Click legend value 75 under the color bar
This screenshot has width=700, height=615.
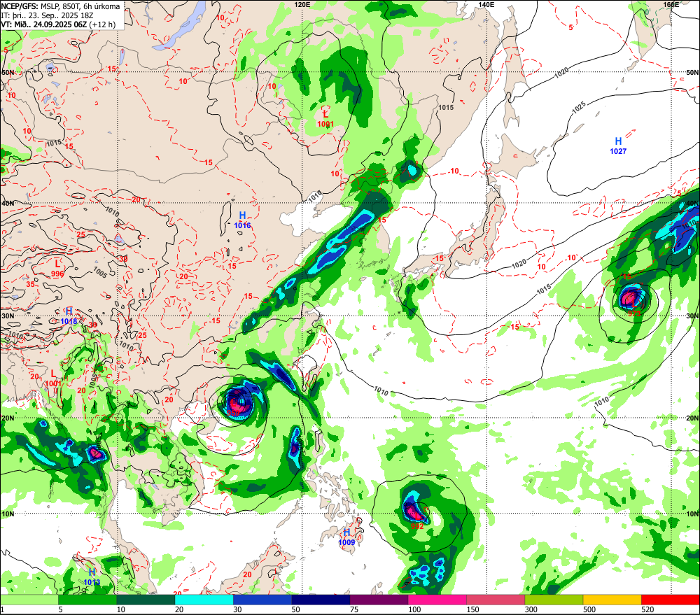coord(354,609)
